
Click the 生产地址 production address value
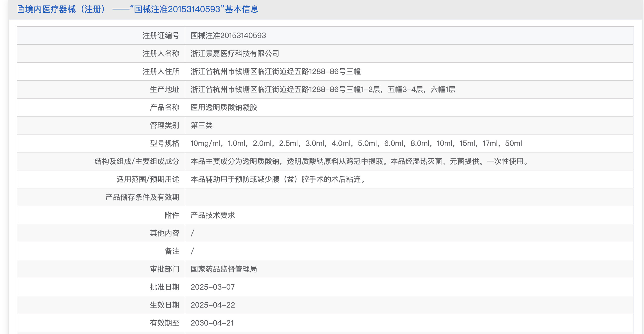[x=323, y=90]
